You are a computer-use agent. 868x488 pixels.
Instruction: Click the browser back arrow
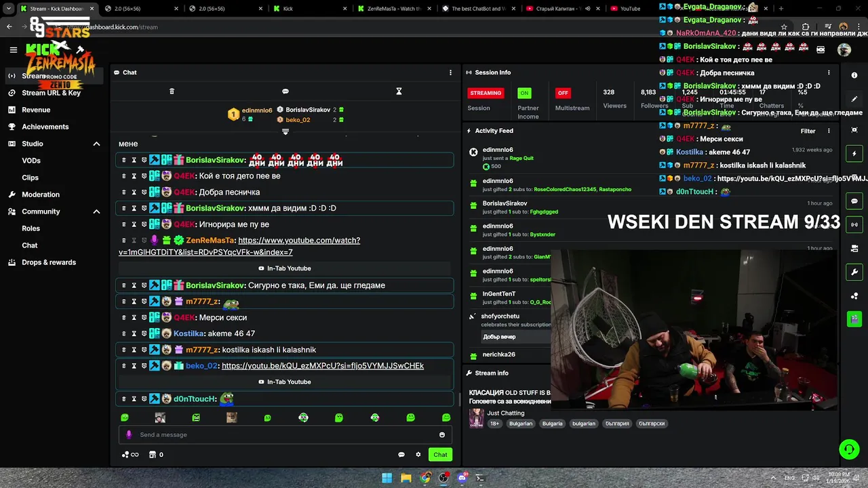[9, 26]
